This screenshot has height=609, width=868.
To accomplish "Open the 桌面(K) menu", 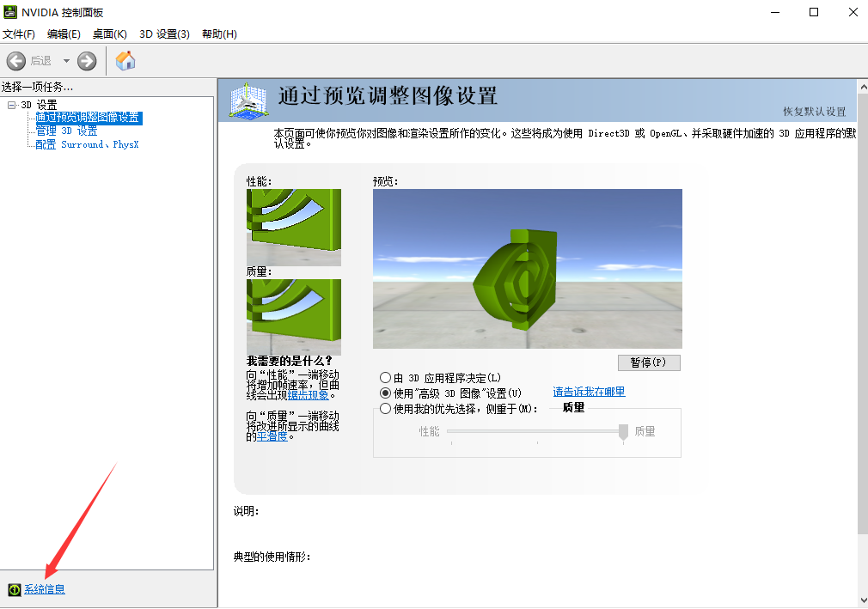I will [x=110, y=34].
